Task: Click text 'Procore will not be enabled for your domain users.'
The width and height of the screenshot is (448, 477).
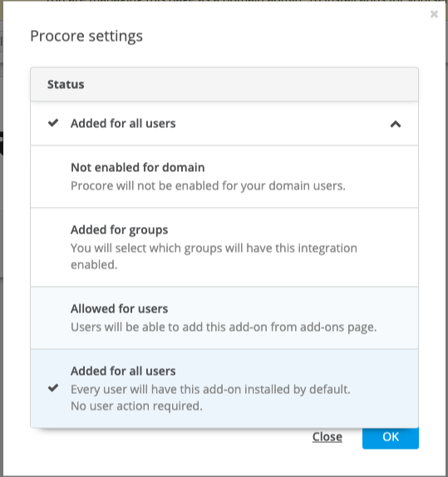Action: (x=208, y=186)
